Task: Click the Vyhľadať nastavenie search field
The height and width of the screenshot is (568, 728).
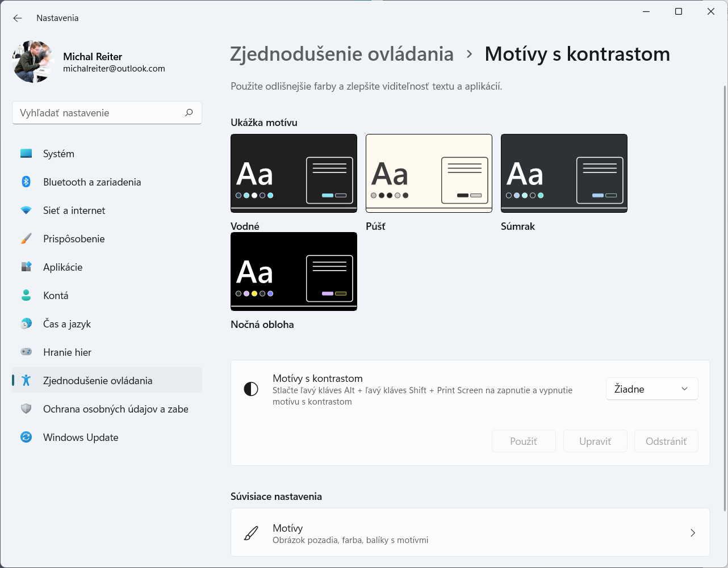Action: click(99, 113)
